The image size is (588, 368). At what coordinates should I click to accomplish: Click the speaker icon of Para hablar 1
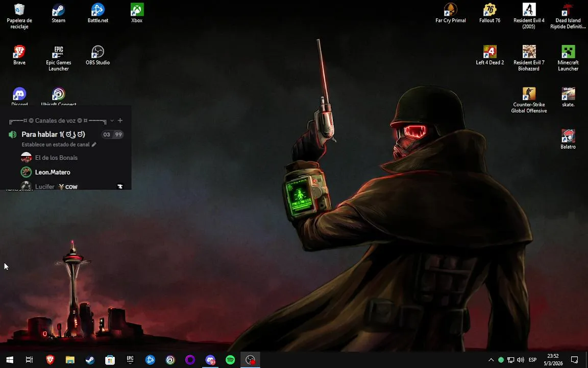coord(12,134)
